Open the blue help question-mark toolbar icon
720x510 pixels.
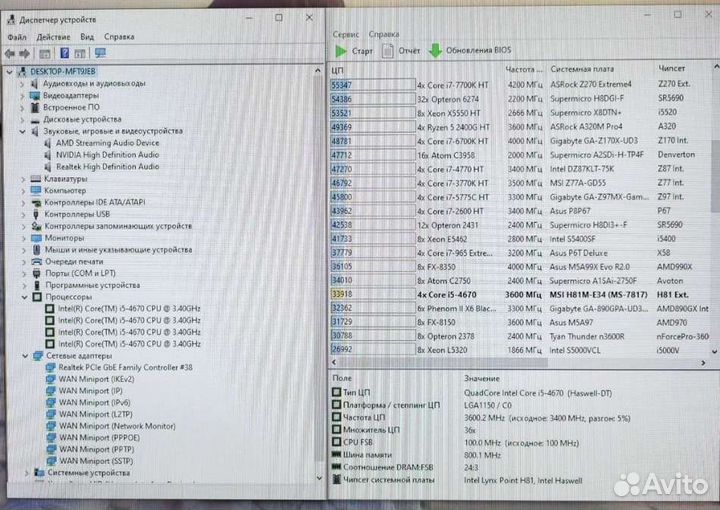[64, 53]
